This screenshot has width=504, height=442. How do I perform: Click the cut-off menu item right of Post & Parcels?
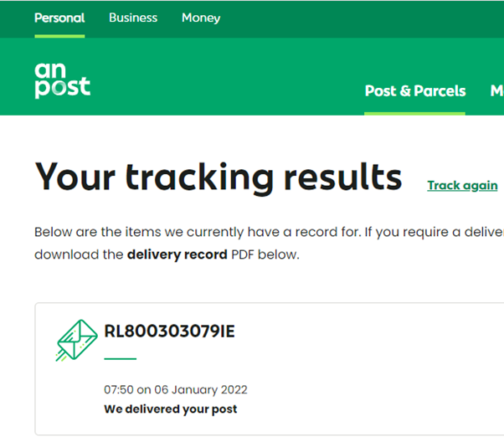coord(496,91)
